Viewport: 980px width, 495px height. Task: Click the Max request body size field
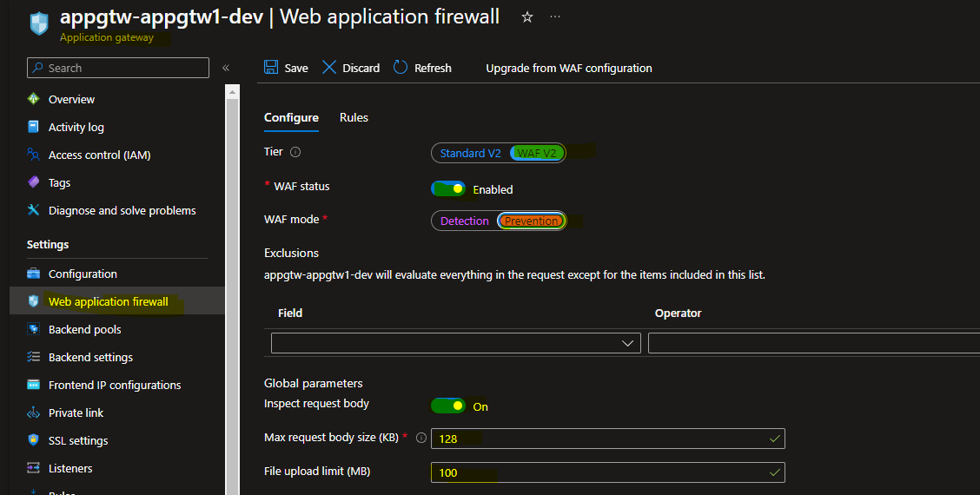pyautogui.click(x=607, y=439)
